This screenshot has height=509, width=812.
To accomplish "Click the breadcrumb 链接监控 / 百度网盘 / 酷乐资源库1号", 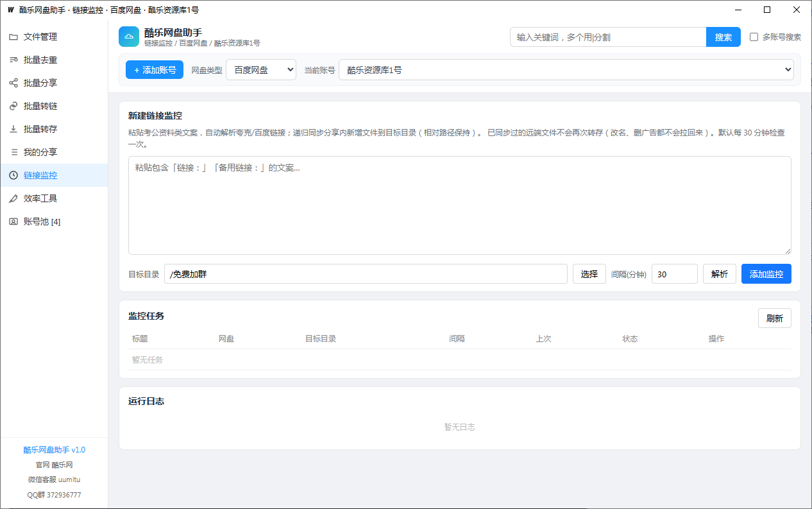I will pyautogui.click(x=202, y=43).
